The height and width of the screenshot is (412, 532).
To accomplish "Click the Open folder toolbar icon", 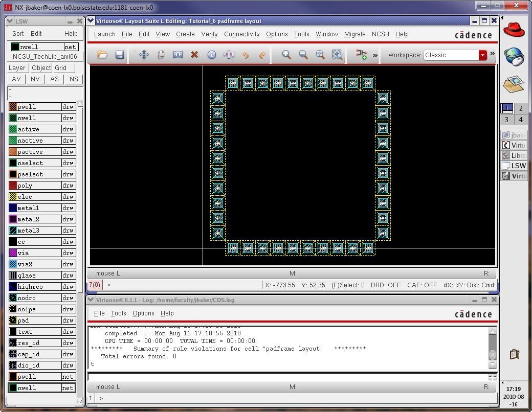I will click(102, 55).
